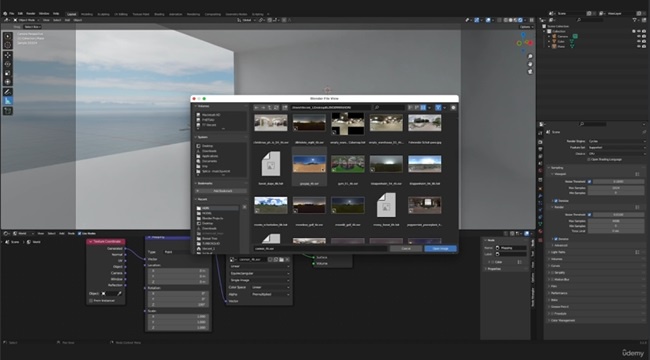Click the Open Image button

440,248
